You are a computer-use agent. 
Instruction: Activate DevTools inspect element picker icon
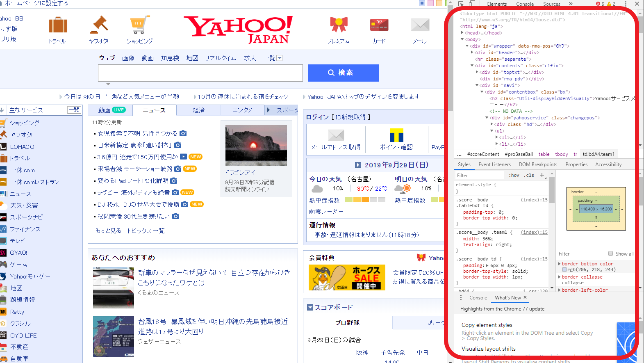461,4
